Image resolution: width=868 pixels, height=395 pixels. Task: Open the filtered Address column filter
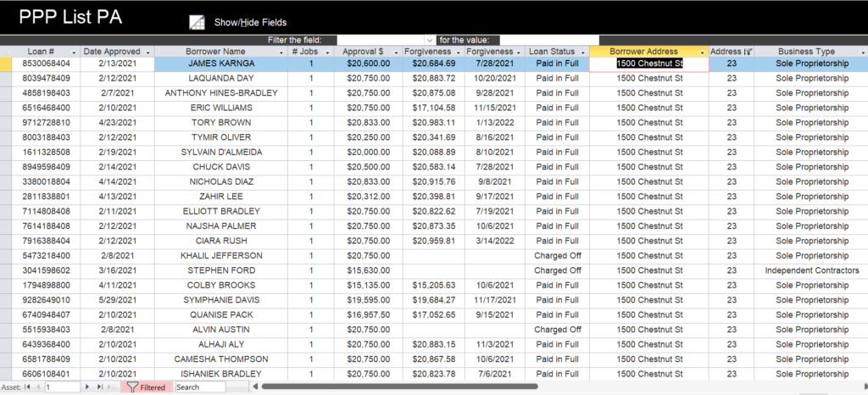(748, 52)
